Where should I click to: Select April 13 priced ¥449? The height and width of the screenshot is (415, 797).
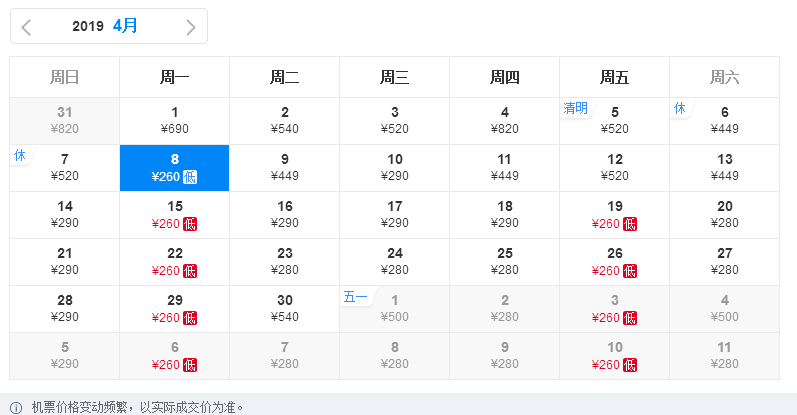tap(724, 168)
